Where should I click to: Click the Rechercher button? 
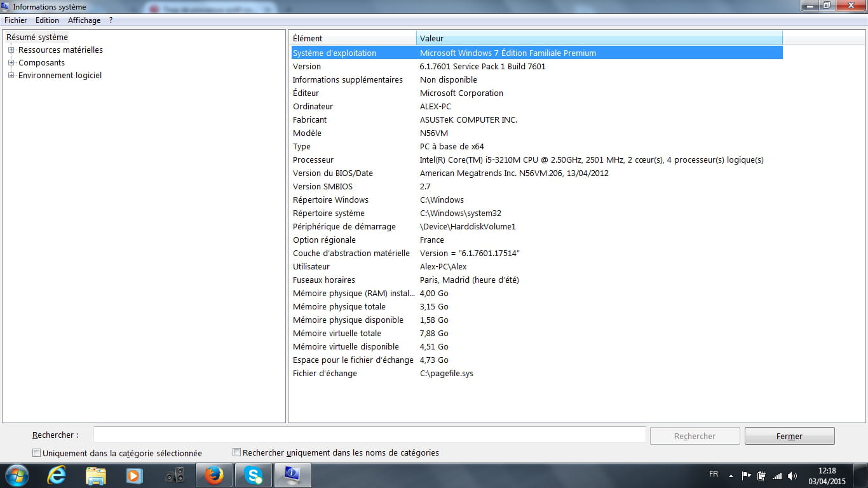pyautogui.click(x=695, y=436)
